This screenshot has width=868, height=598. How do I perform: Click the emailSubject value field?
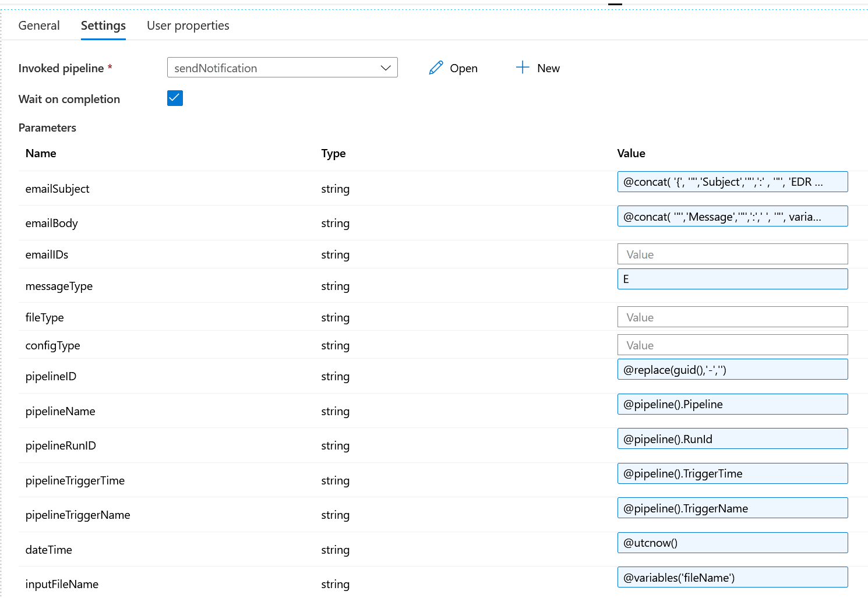point(732,182)
